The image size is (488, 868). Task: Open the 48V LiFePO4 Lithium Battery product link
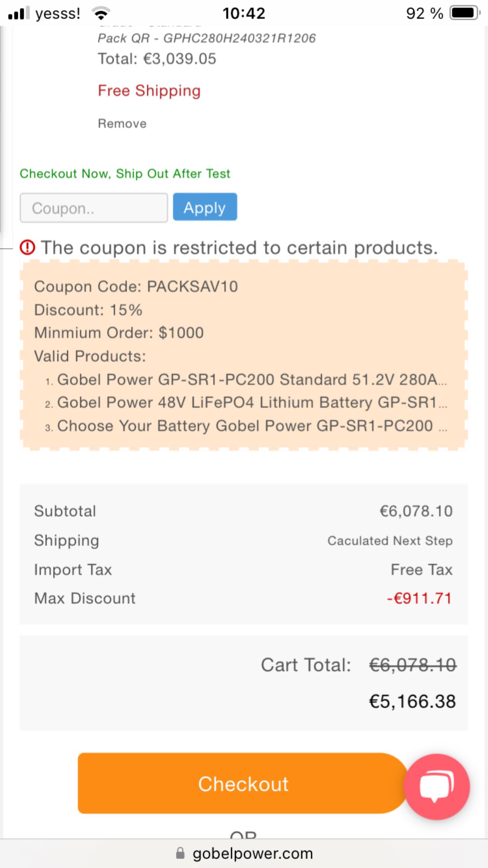[252, 403]
